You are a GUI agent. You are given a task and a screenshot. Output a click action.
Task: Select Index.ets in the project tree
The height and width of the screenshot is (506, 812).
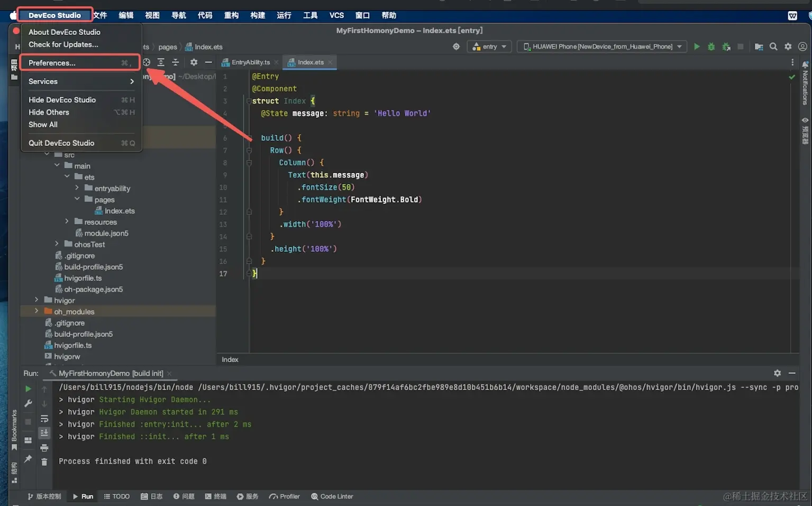coord(115,211)
